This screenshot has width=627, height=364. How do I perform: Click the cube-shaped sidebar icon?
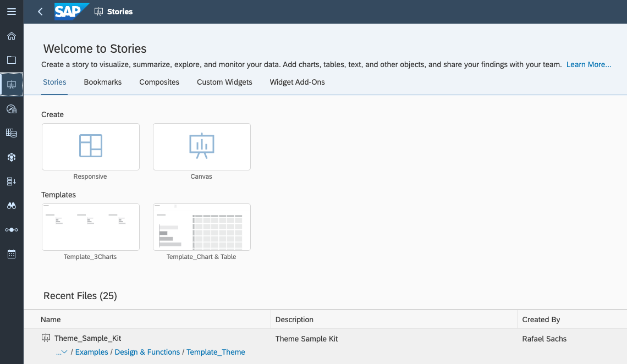click(x=12, y=157)
